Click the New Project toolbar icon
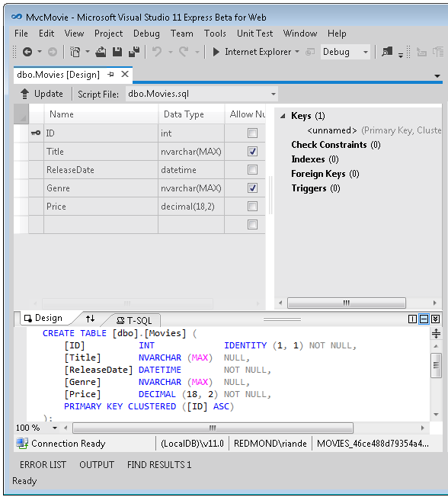Screen dimensions: 448x497 (75, 52)
